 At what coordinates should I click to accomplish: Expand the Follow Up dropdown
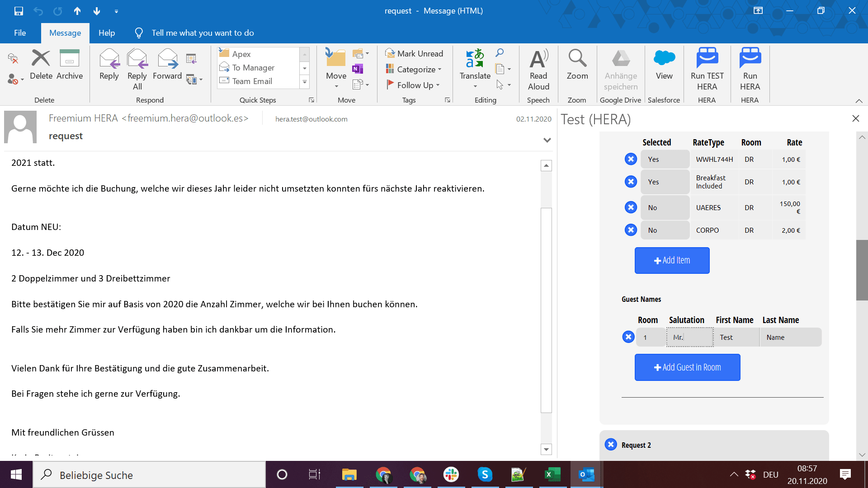point(414,85)
